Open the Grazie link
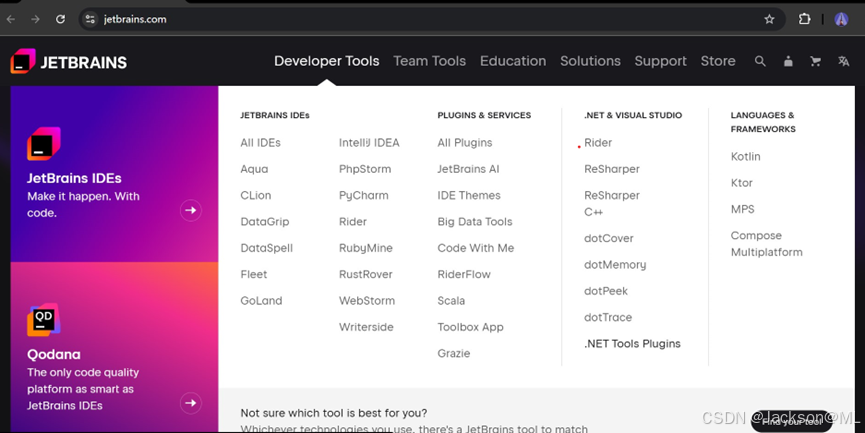 453,354
